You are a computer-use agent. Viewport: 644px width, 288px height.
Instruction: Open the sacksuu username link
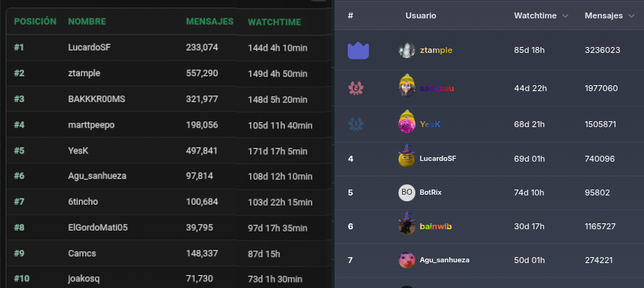pyautogui.click(x=437, y=88)
